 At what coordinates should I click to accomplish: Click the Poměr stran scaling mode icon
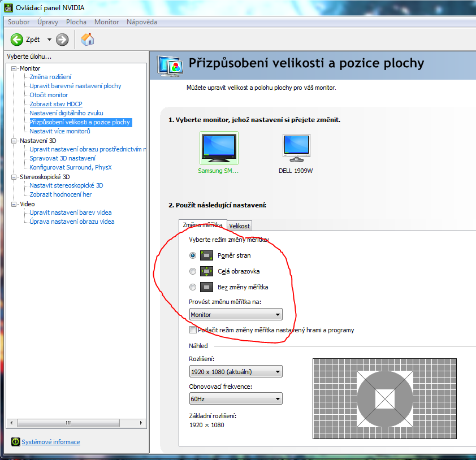click(207, 255)
